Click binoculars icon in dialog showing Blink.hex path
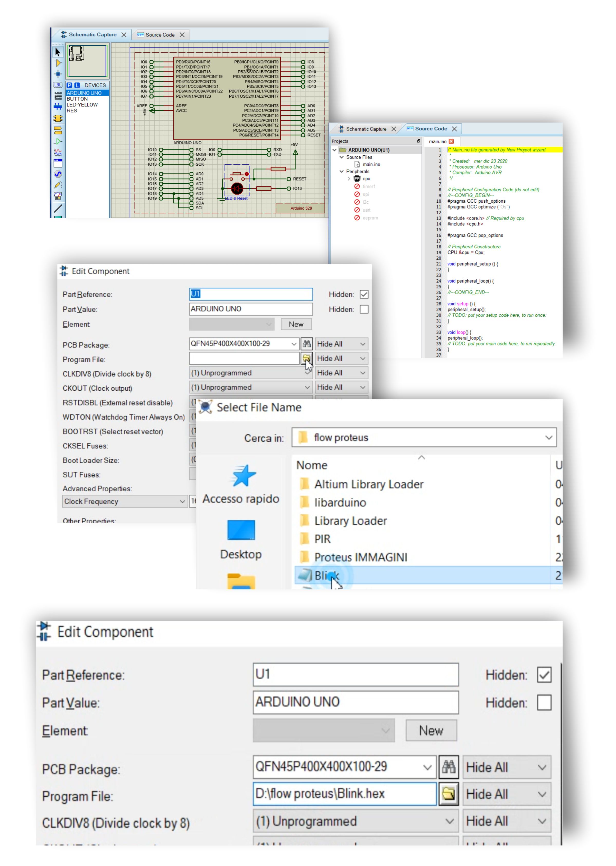The width and height of the screenshot is (616, 866). (x=448, y=767)
